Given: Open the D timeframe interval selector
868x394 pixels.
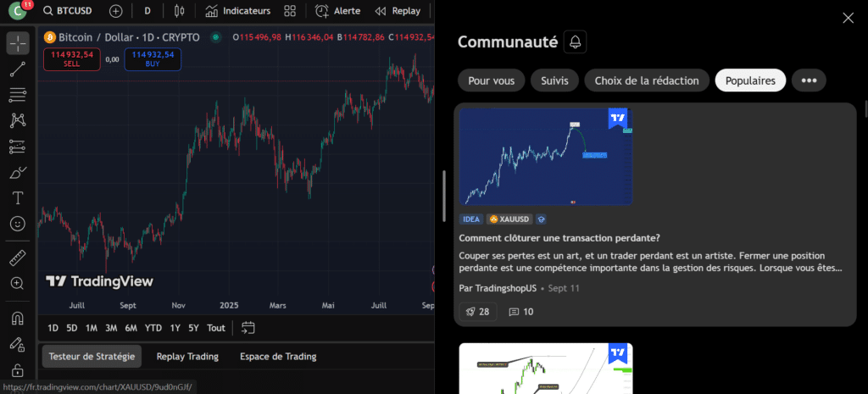Looking at the screenshot, I should [x=147, y=10].
